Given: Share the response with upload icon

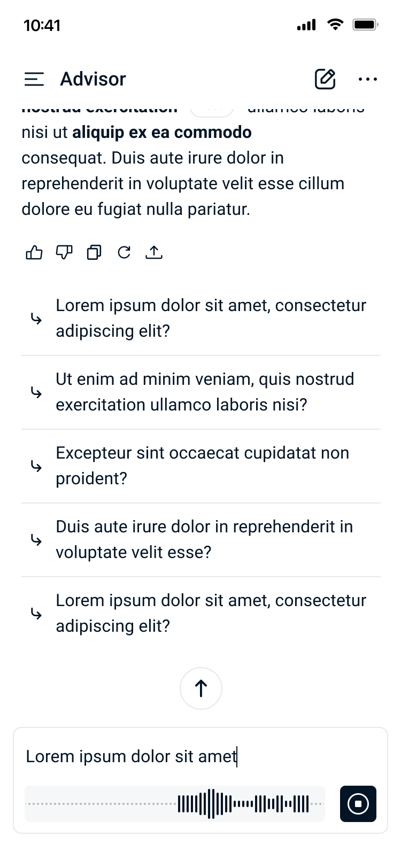Looking at the screenshot, I should tap(154, 252).
